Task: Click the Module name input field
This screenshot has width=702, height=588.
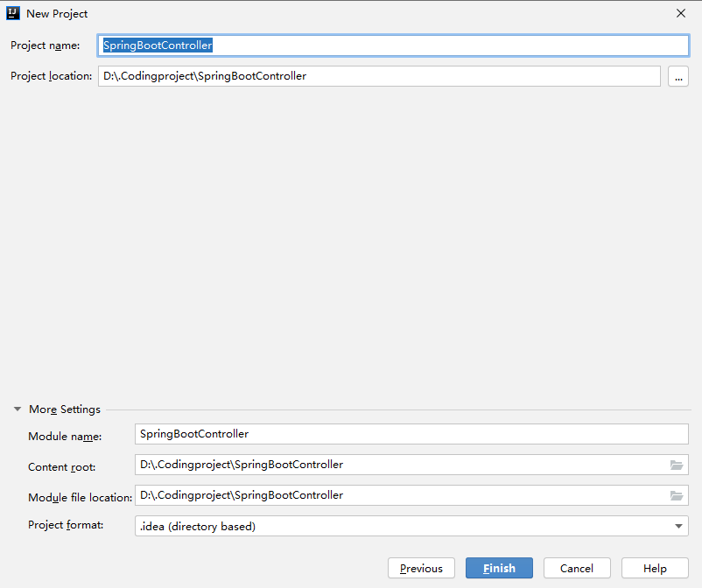Action: tap(411, 434)
